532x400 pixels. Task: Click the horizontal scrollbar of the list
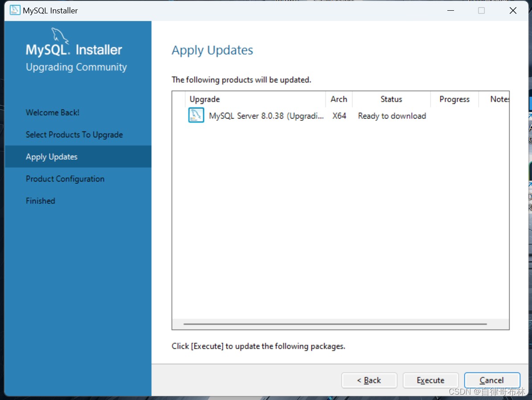tap(335, 324)
